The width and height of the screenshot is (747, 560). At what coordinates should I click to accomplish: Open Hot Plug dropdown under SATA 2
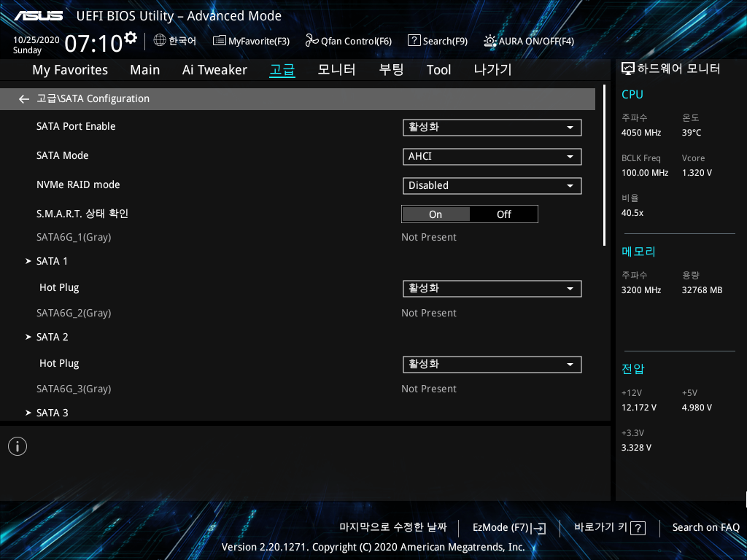tap(492, 365)
